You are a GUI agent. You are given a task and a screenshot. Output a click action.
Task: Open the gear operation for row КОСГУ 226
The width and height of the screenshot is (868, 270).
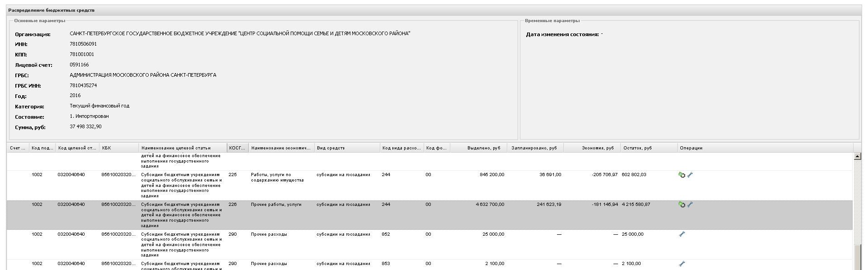coord(682,205)
